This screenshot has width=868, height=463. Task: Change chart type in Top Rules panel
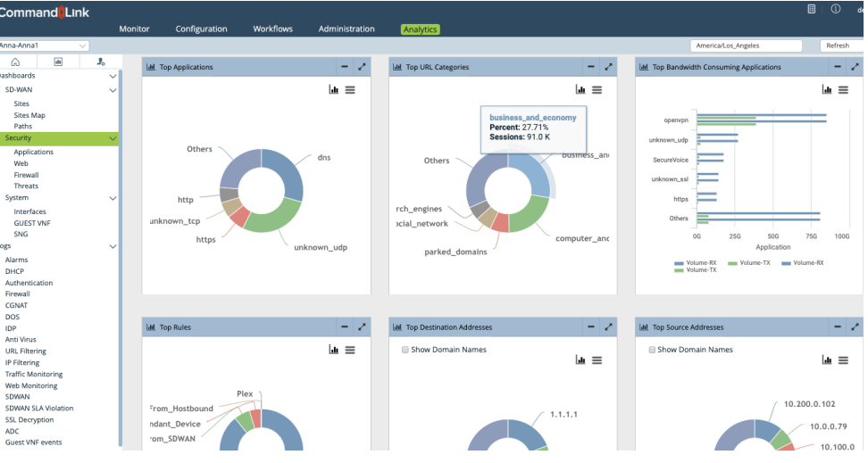333,350
